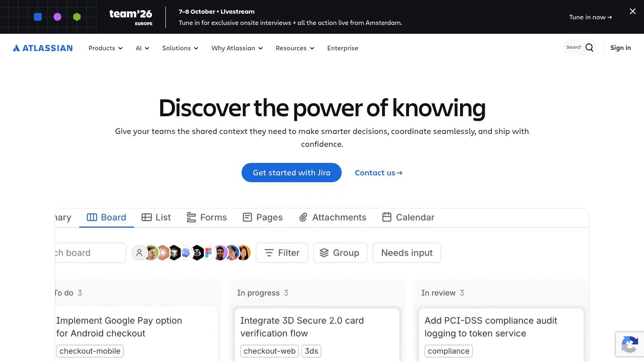Screen dimensions: 644x362
Task: Follow the Contact us link
Action: click(378, 173)
